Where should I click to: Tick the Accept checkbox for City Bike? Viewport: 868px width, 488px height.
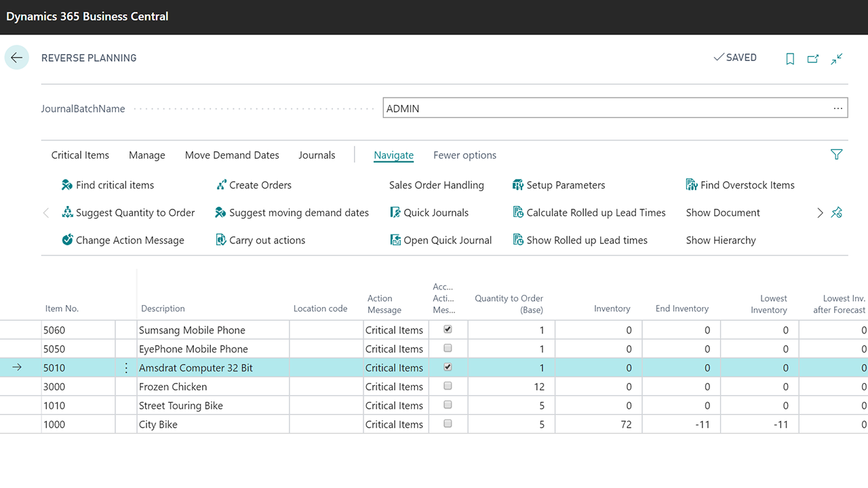[448, 424]
